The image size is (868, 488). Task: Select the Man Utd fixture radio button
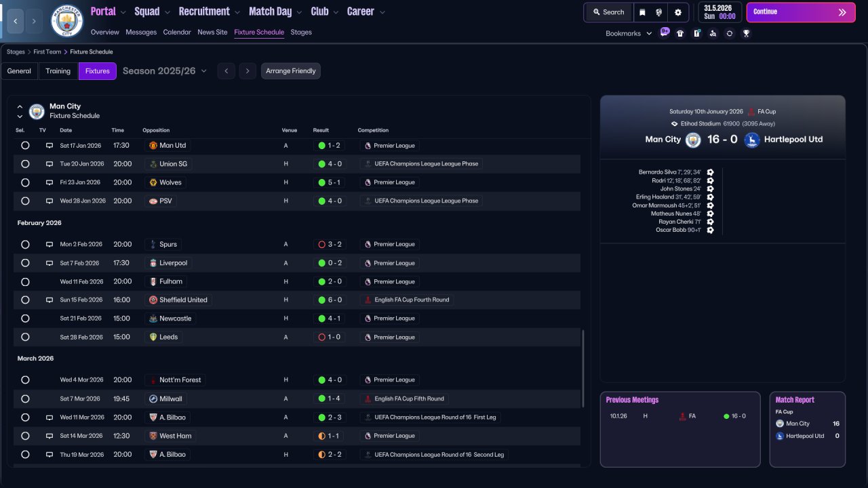(x=25, y=146)
